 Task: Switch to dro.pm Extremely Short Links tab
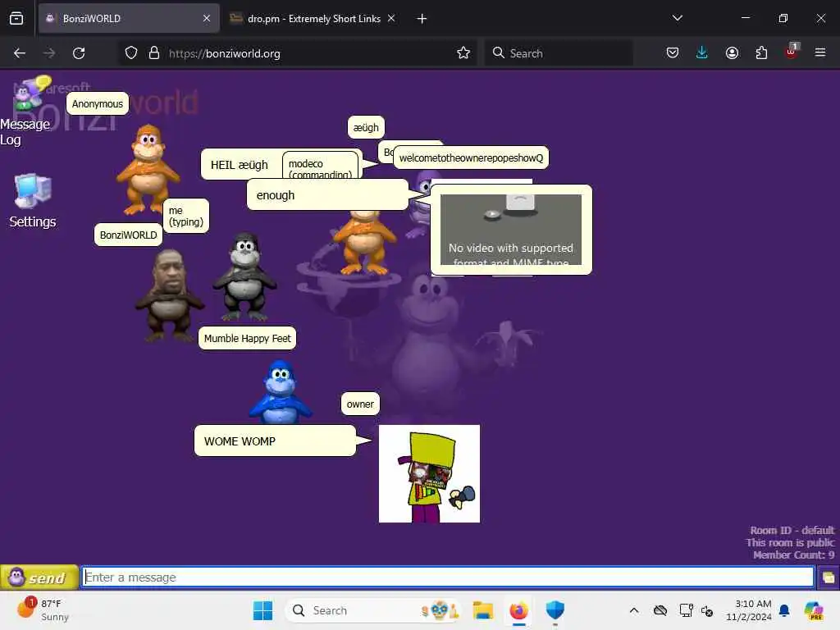313,18
